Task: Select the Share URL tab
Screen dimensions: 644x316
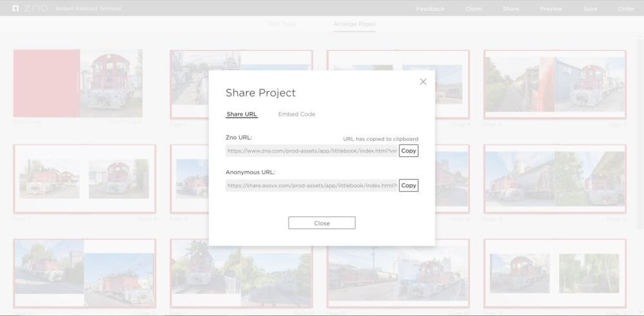Action: 241,115
